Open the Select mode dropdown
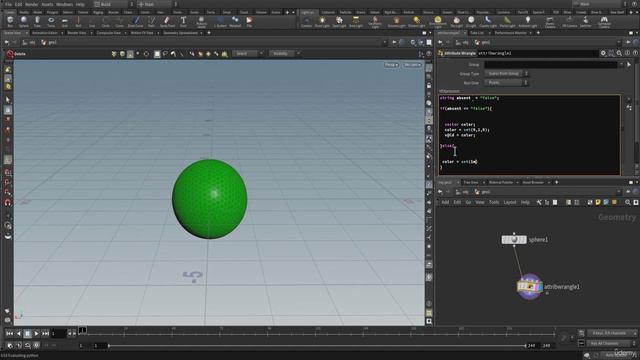640x360 pixels. tap(248, 53)
